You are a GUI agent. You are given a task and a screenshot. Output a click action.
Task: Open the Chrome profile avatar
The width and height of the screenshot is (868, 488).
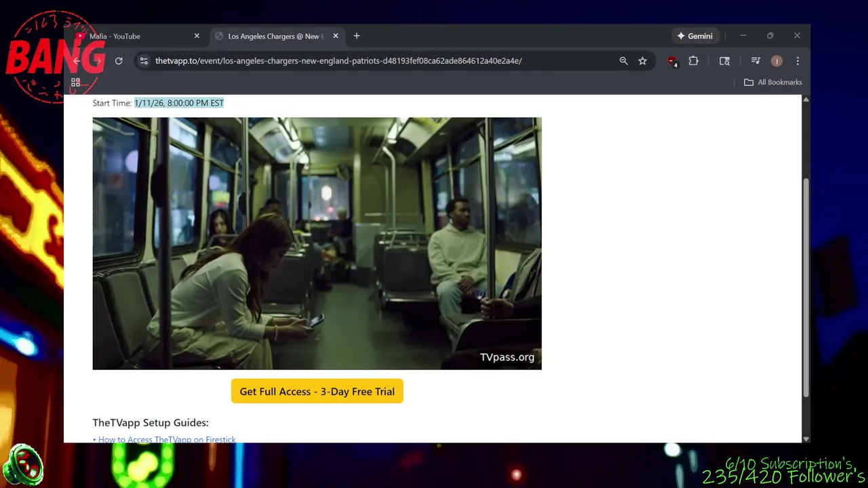pos(776,61)
